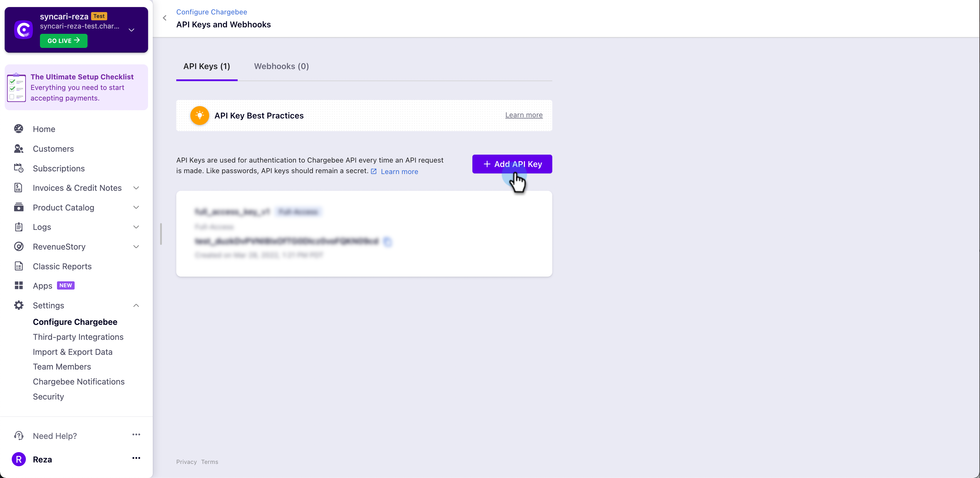Select Configure Chargebee under Settings

[x=75, y=322]
